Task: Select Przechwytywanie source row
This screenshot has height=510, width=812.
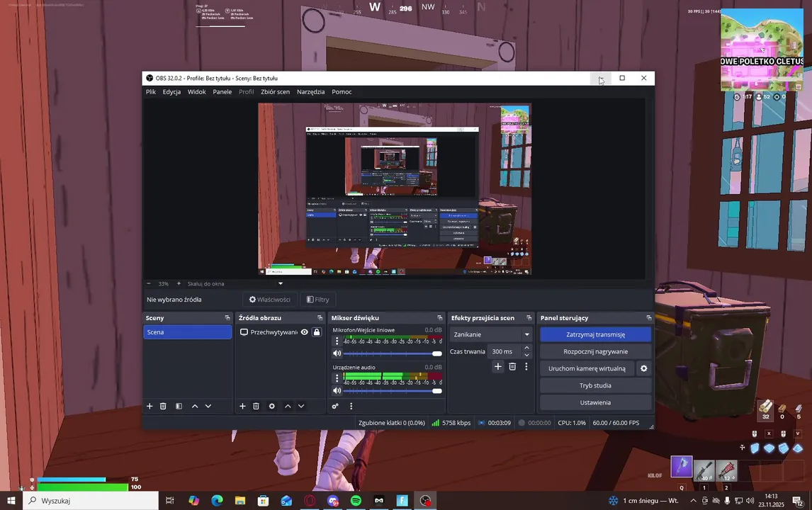Action: tap(280, 332)
